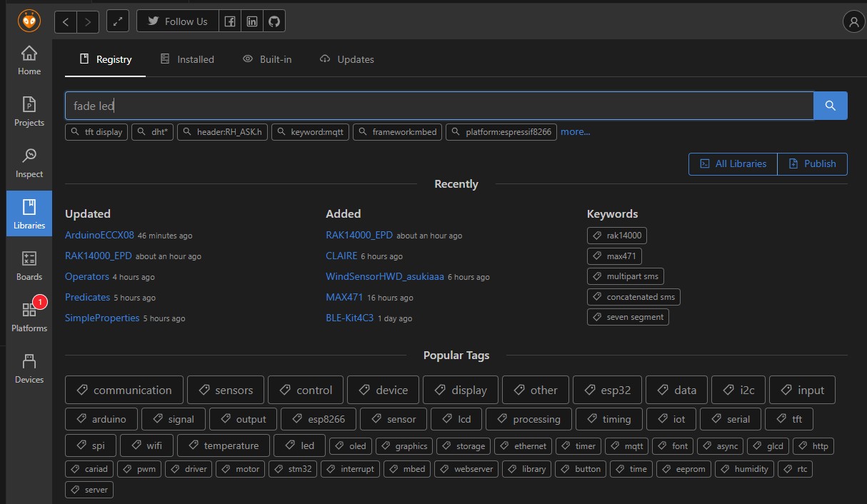Image resolution: width=867 pixels, height=504 pixels.
Task: Click the 'multipart sms' keyword tag
Action: point(626,276)
